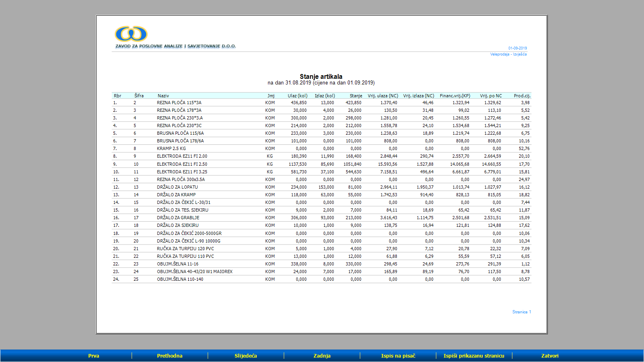Image resolution: width=644 pixels, height=362 pixels.
Task: Click the Prod.cij. column header
Action: point(522,96)
